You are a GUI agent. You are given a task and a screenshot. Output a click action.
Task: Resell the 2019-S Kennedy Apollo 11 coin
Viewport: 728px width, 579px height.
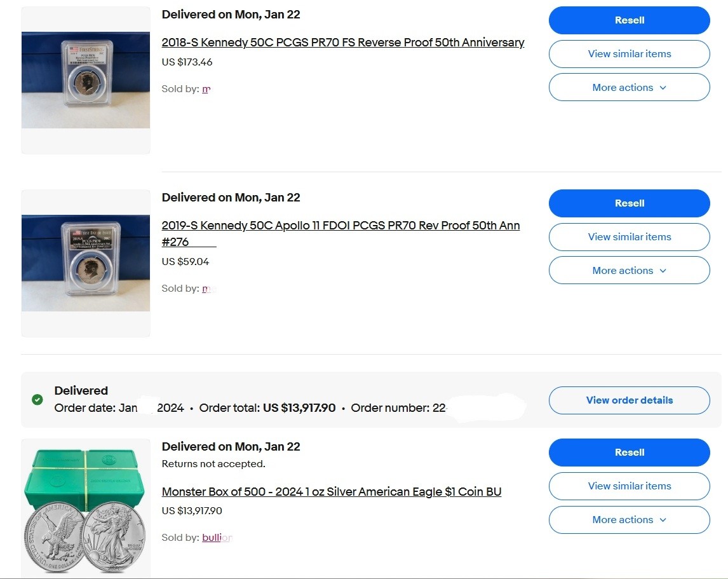[x=629, y=203]
